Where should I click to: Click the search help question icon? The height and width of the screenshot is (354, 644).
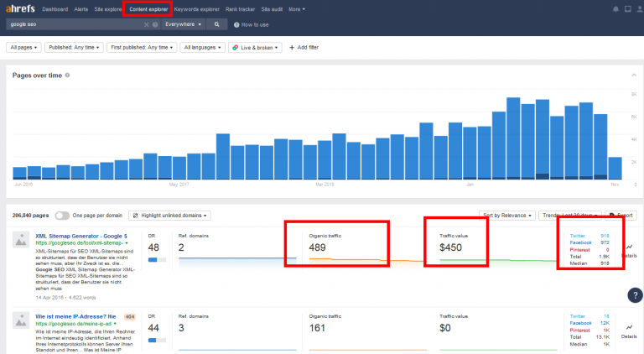pyautogui.click(x=155, y=24)
